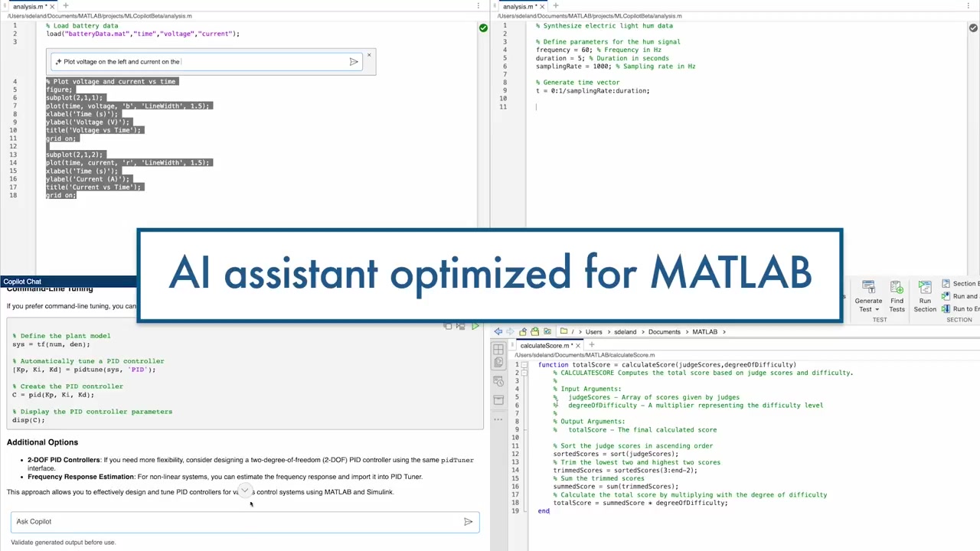The width and height of the screenshot is (980, 551).
Task: Click the Copilot Chat panel title
Action: tap(22, 282)
